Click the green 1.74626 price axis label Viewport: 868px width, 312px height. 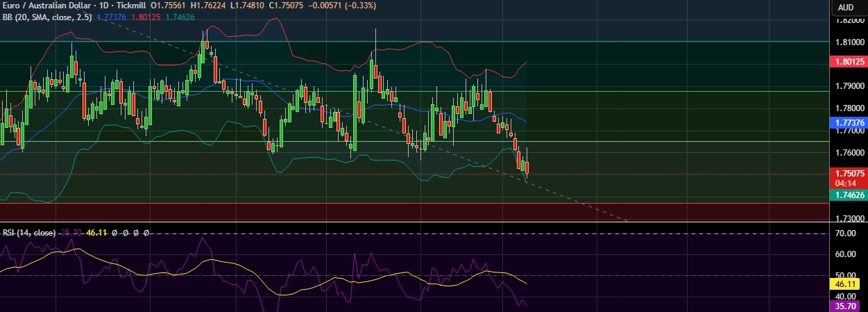pyautogui.click(x=849, y=196)
